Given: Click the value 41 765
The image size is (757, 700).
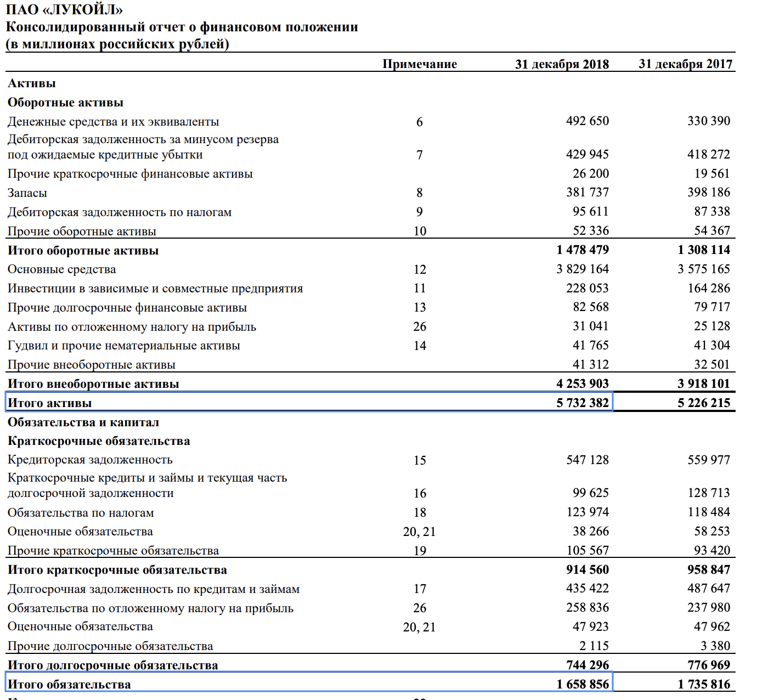Looking at the screenshot, I should pyautogui.click(x=591, y=346).
